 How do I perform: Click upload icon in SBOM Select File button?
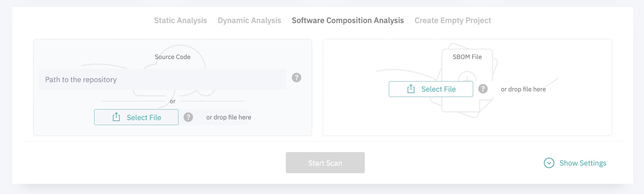411,89
